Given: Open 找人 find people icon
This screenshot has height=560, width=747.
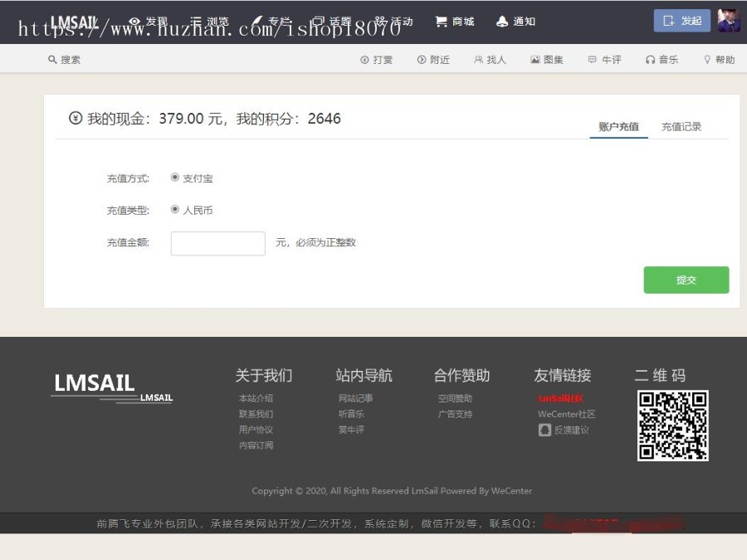Looking at the screenshot, I should click(478, 60).
